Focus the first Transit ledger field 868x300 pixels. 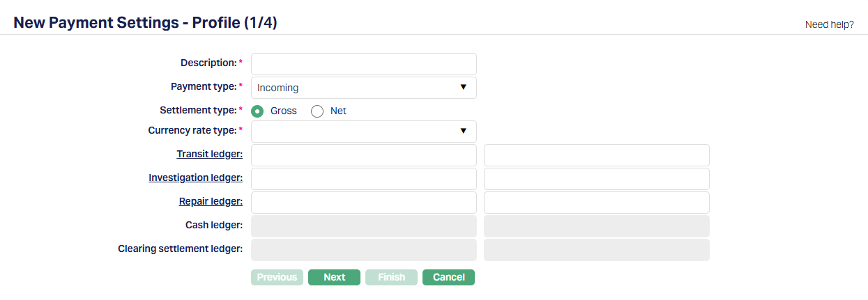click(363, 155)
